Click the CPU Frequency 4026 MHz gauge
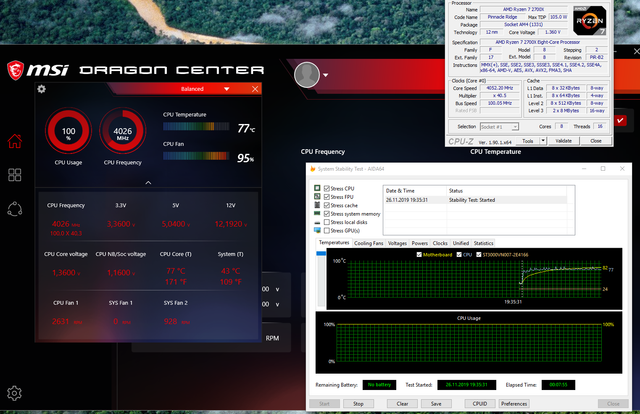Screen dimensions: 640x414 (x=122, y=131)
